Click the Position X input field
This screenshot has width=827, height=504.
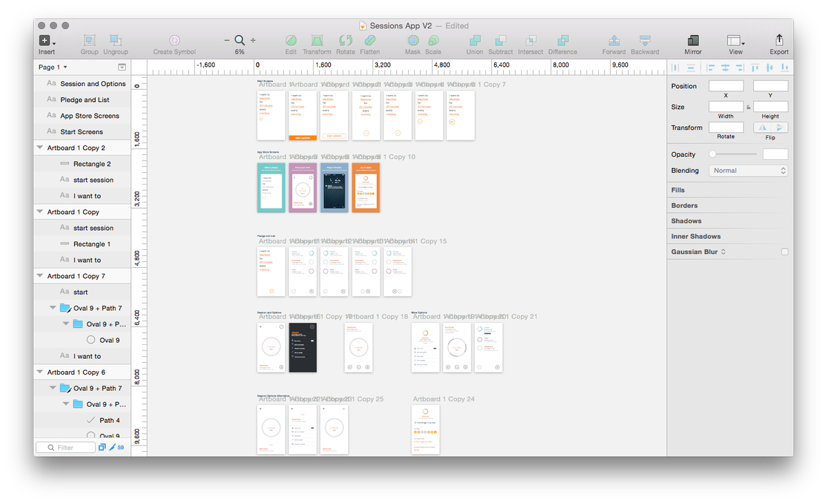click(x=726, y=86)
